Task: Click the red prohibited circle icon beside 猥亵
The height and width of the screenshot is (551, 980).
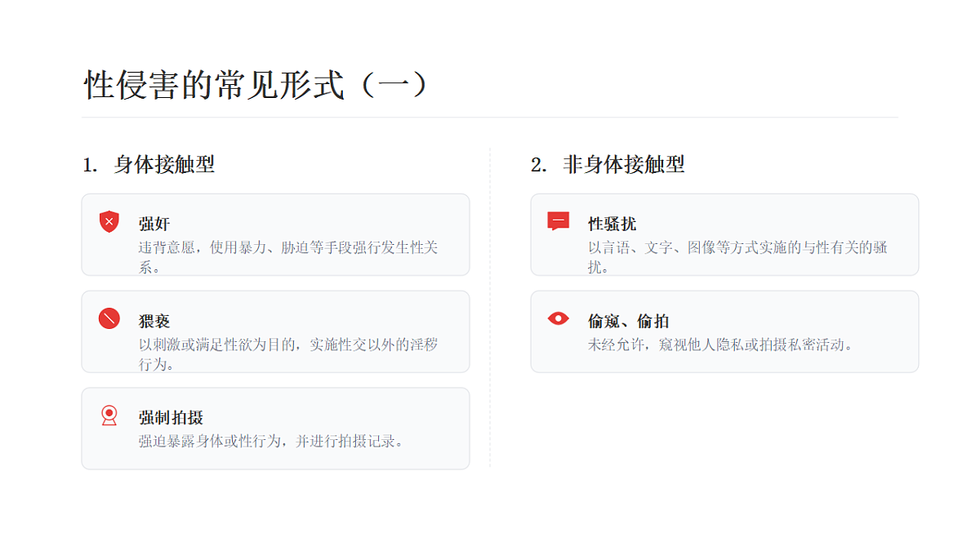Action: (109, 318)
